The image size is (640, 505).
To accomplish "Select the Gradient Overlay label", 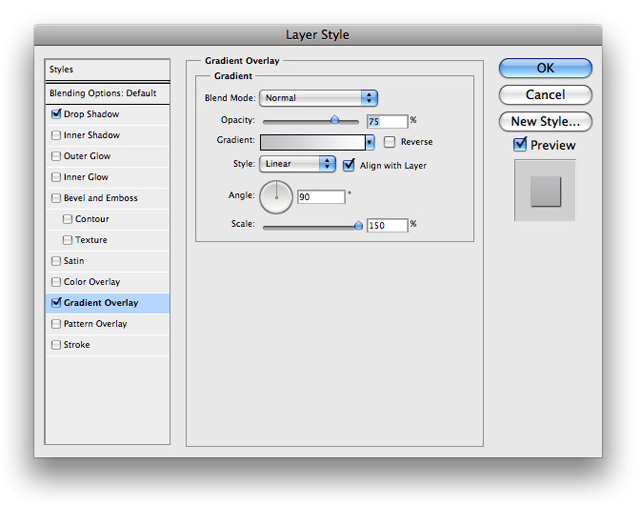I will point(101,303).
